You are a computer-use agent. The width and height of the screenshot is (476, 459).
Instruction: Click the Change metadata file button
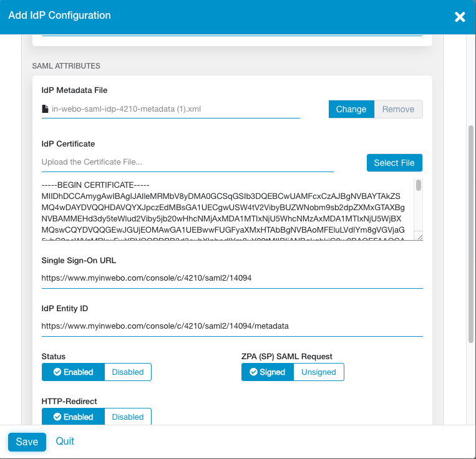point(351,109)
